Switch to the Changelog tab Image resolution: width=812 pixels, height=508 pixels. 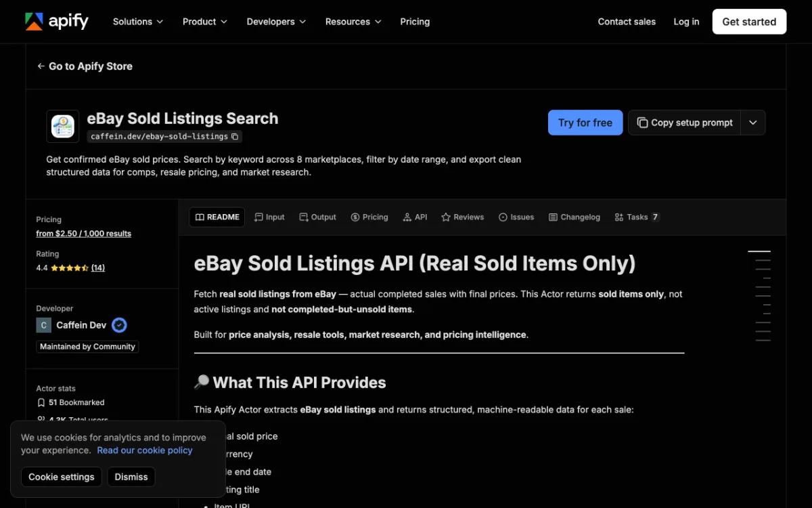click(x=574, y=217)
